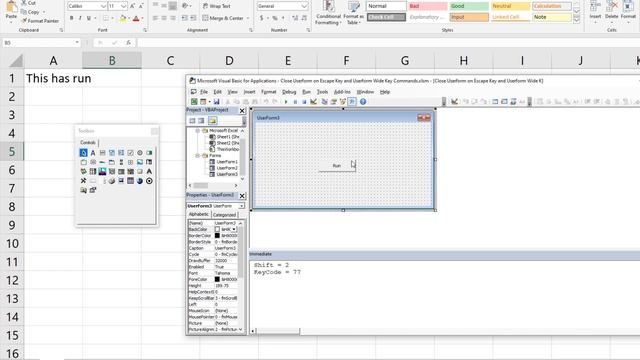Screen dimensions: 640x360
Task: Apply the Bad cell style
Action: click(427, 6)
